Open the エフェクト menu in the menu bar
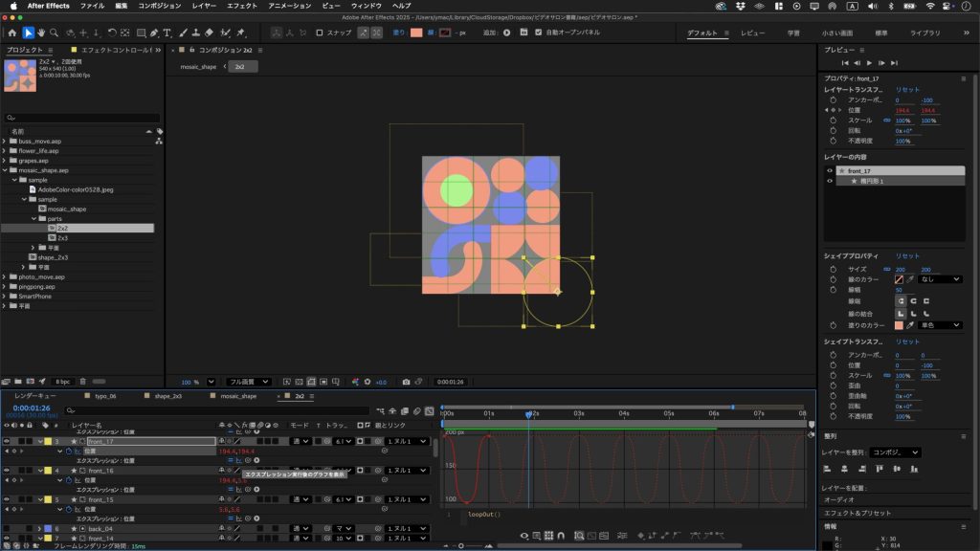 coord(242,6)
